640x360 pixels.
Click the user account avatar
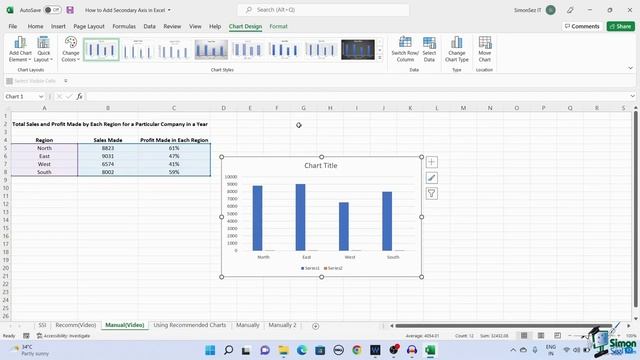coord(551,10)
